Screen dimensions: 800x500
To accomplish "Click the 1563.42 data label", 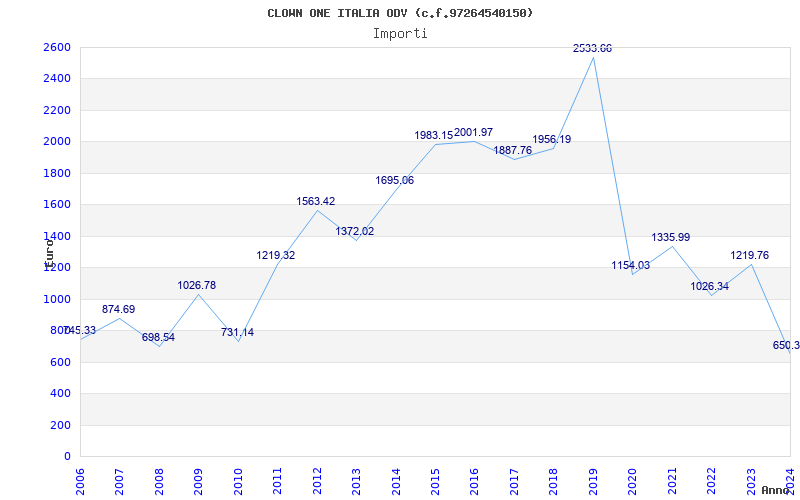I will [x=316, y=202].
